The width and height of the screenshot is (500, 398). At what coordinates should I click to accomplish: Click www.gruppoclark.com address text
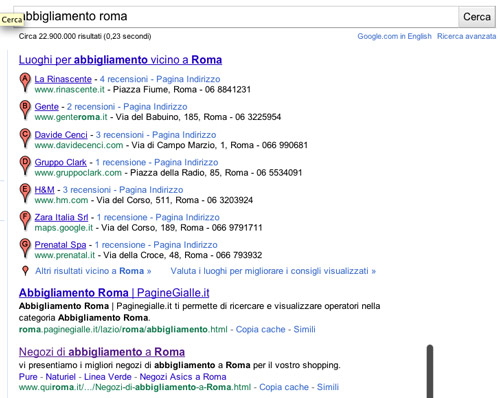coord(78,173)
